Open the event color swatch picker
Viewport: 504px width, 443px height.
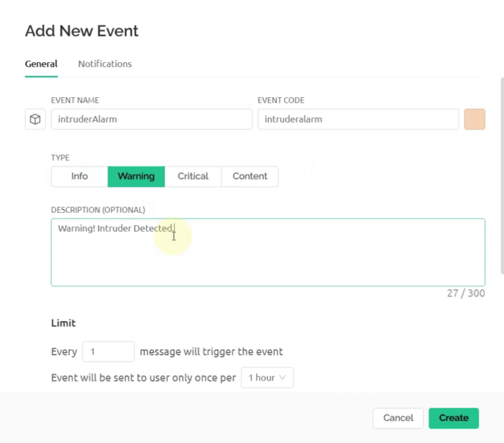click(474, 119)
